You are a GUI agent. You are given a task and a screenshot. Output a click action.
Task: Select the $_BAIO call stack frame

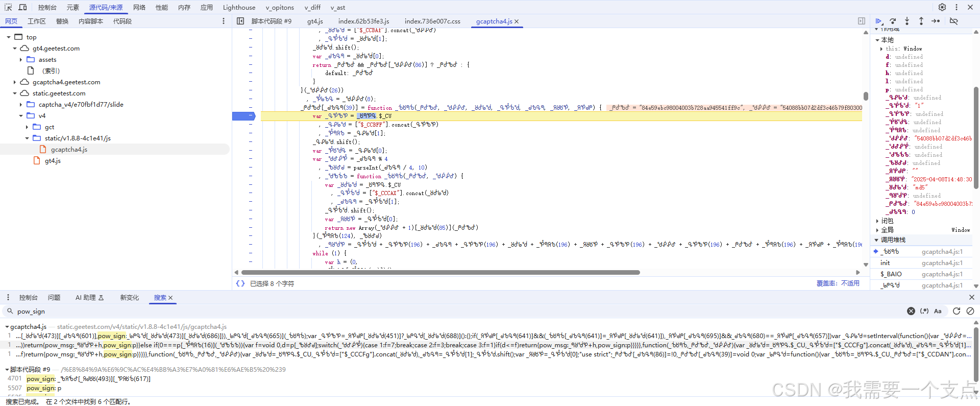pos(921,274)
